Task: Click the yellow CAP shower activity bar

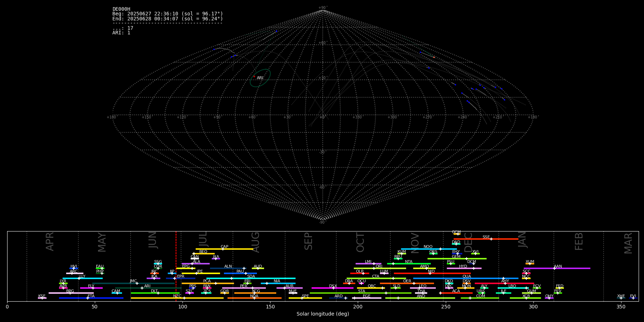Action: tap(224, 249)
